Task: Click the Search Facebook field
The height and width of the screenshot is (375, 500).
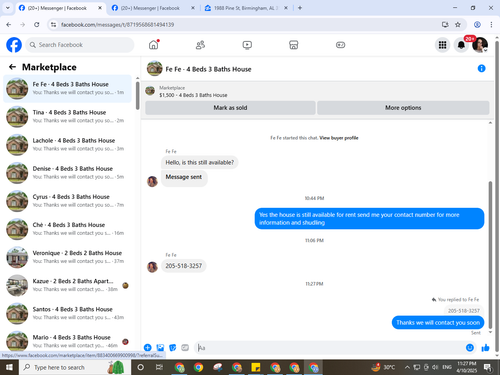Action: [80, 45]
